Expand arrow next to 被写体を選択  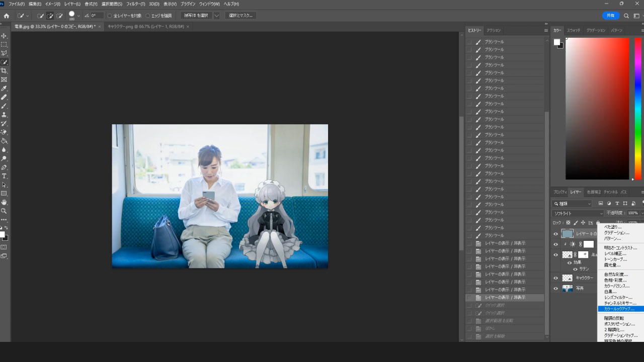(217, 16)
